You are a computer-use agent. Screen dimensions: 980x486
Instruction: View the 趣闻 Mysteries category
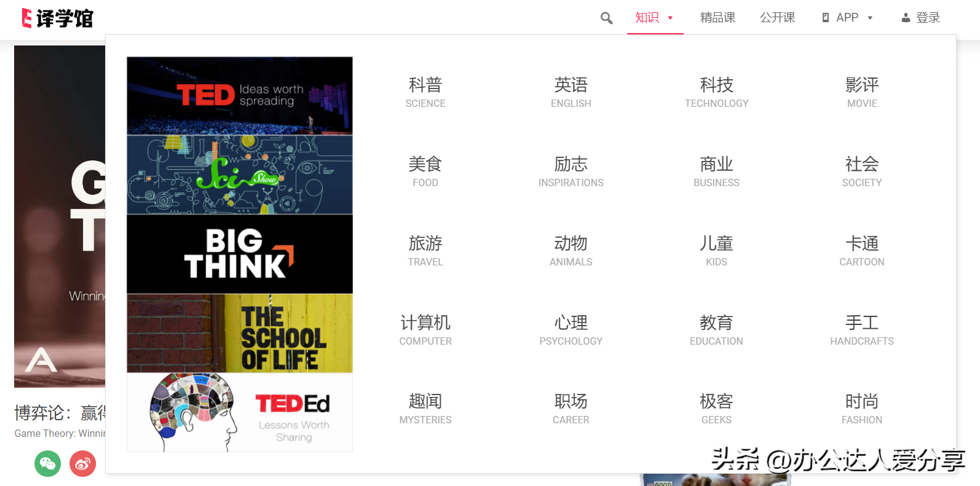425,409
